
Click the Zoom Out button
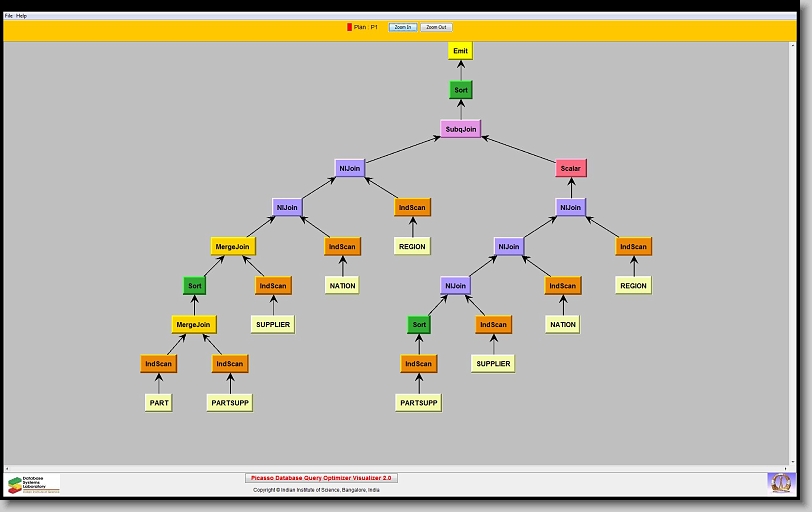(436, 27)
